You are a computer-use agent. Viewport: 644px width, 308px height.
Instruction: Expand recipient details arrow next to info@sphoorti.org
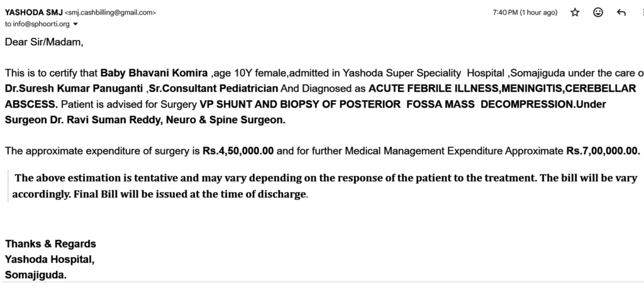[76, 25]
